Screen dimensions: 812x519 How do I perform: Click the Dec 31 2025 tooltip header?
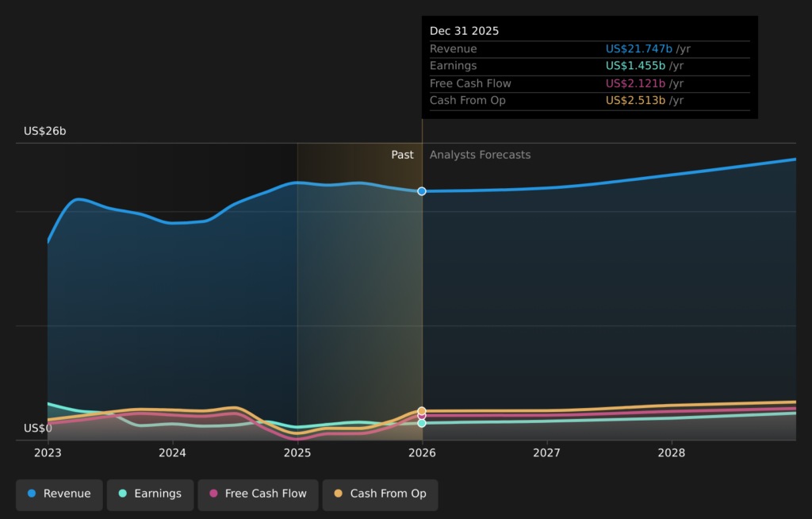point(465,31)
